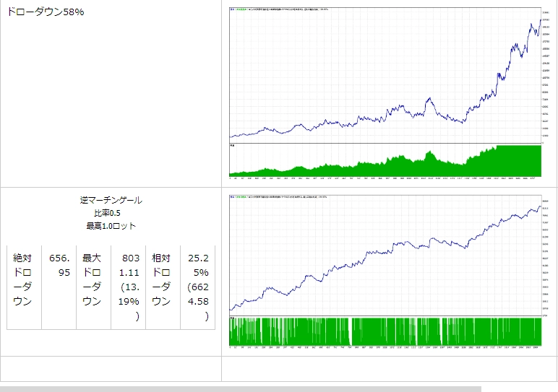The image size is (558, 392).
Task: Select the 8031.11 (13.19%) value cell
Action: coord(129,286)
